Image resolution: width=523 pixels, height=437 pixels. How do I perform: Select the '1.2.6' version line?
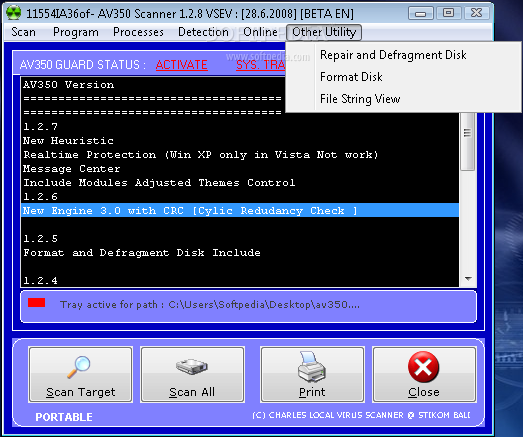(x=240, y=196)
